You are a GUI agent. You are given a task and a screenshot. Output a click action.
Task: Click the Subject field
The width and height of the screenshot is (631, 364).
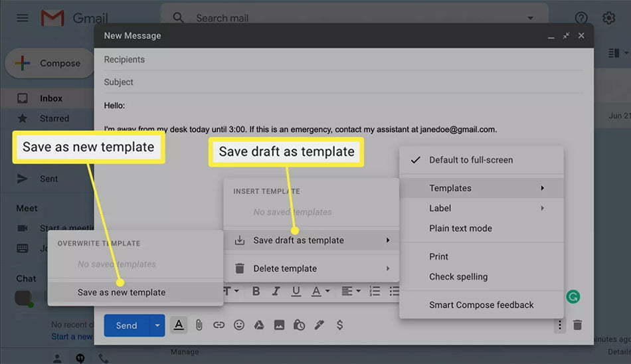click(343, 82)
